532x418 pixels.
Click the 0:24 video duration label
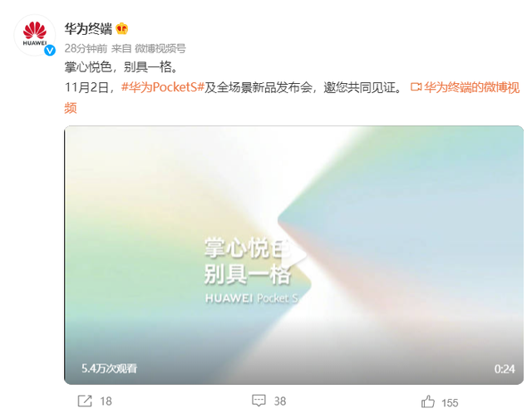[505, 369]
